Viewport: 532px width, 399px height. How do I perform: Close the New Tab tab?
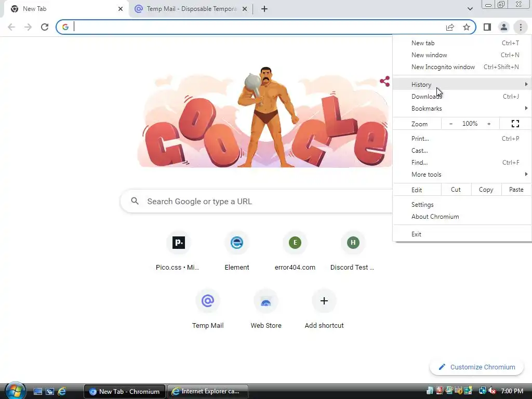click(121, 9)
